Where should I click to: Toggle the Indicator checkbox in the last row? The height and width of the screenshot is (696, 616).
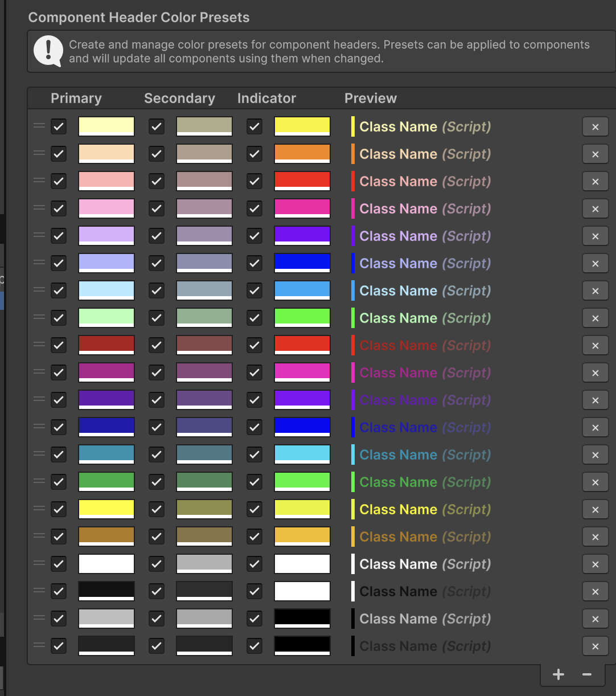(x=254, y=646)
